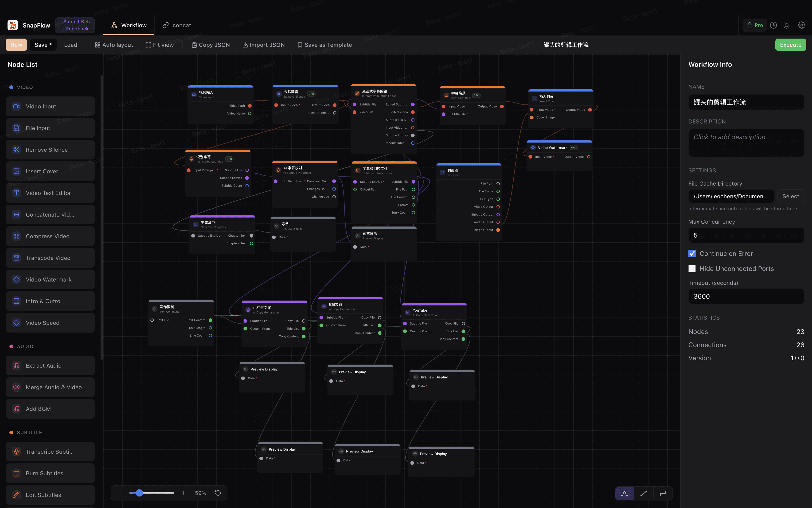Open the settings gear icon
This screenshot has height=508, width=812.
click(802, 25)
